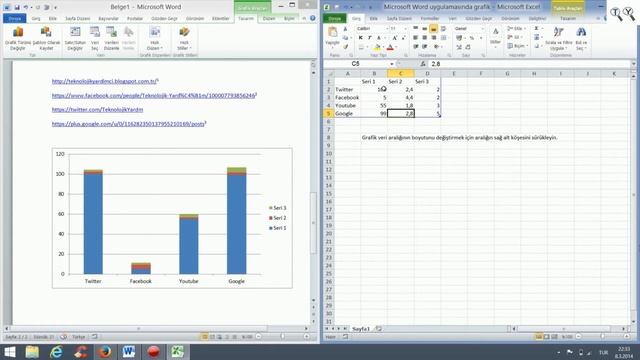Click insert function fx button in Excel
Screen dimensions: 640x360
point(423,64)
